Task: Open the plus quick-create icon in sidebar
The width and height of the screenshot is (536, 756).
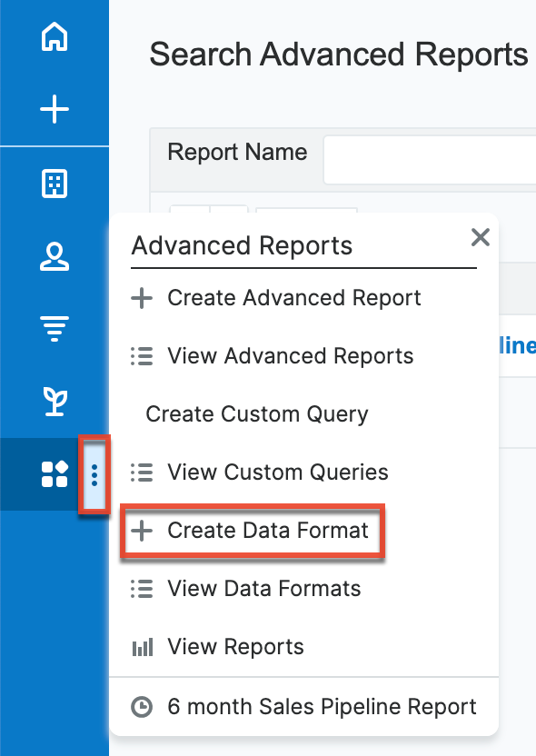Action: tap(55, 108)
